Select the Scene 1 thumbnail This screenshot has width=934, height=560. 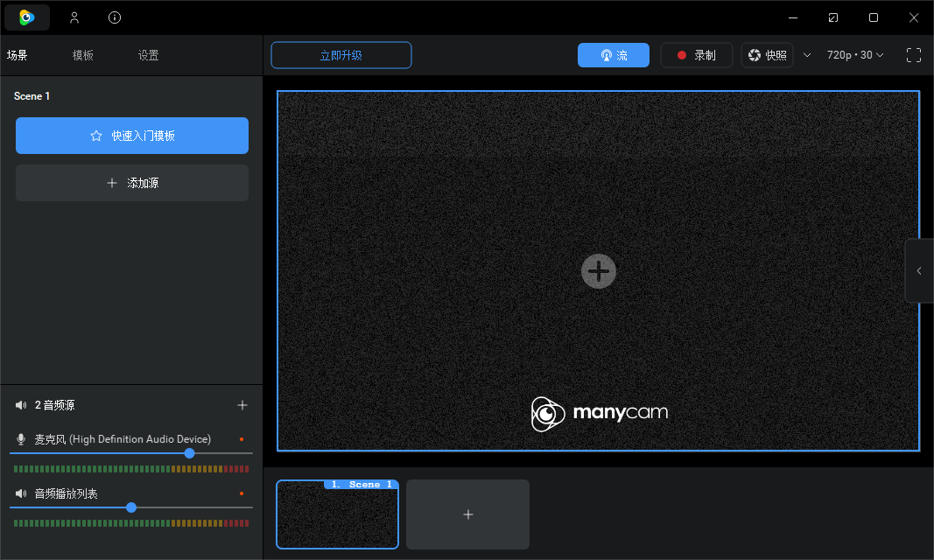click(337, 514)
